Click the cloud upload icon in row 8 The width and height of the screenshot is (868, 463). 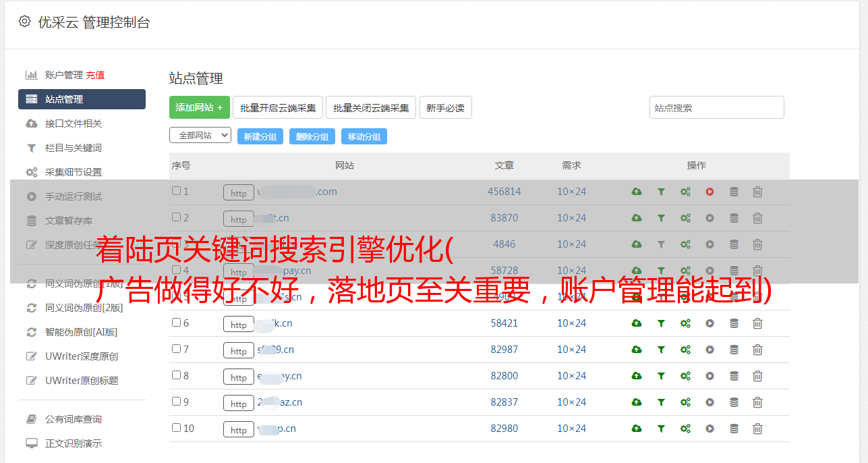pyautogui.click(x=637, y=376)
